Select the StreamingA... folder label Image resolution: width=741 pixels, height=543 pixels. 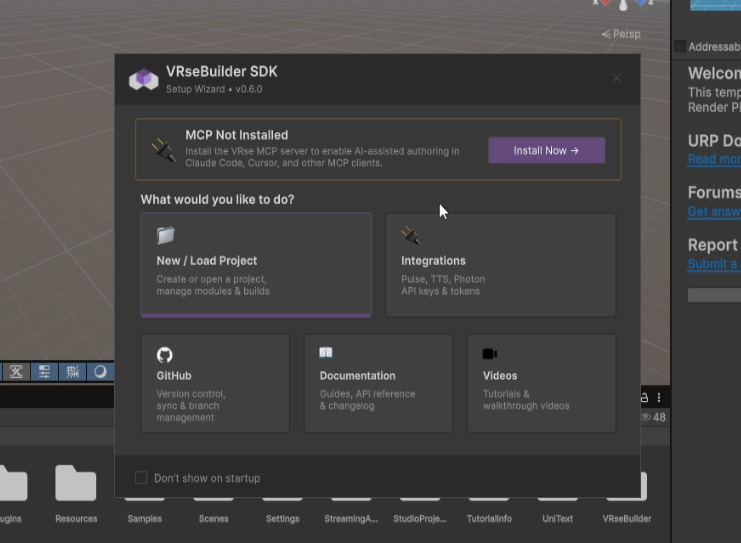click(x=351, y=518)
